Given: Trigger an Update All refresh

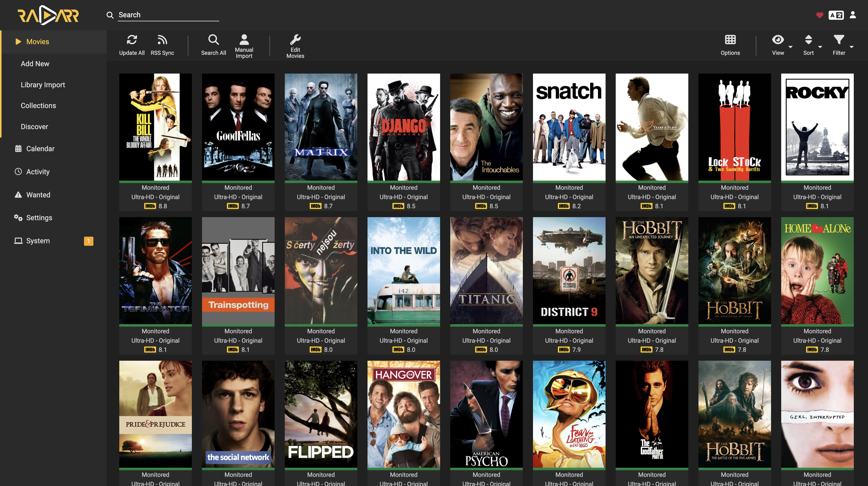Looking at the screenshot, I should pyautogui.click(x=132, y=45).
